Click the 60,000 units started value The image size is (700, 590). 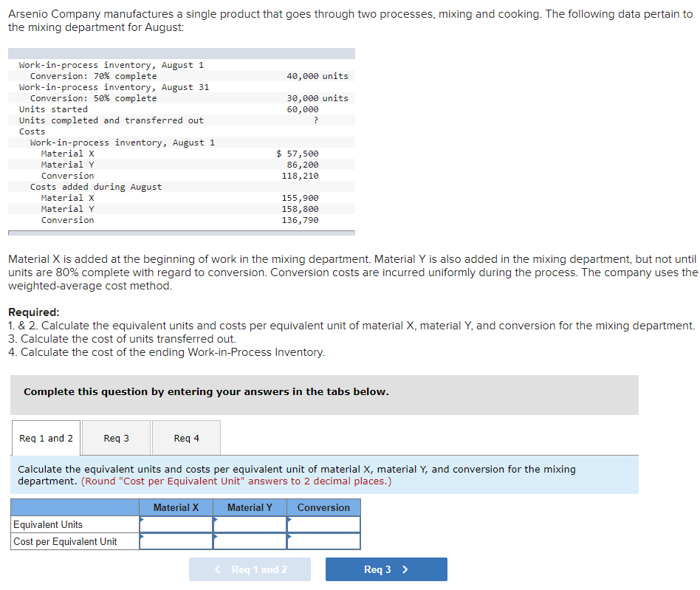tap(302, 109)
